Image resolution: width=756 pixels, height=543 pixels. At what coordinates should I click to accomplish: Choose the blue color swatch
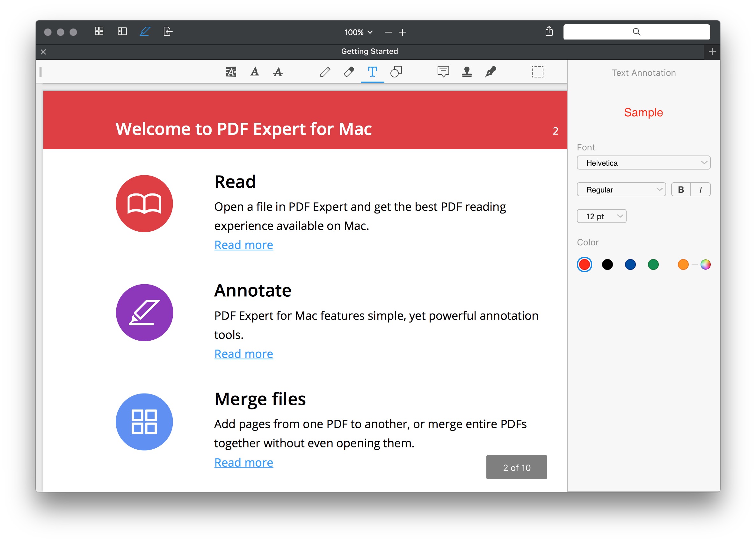pyautogui.click(x=630, y=265)
